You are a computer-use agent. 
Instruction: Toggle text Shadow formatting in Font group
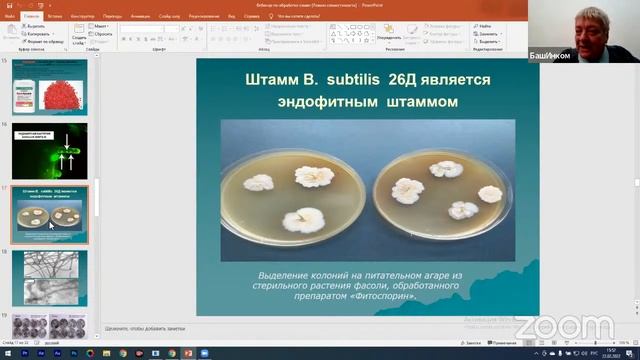click(145, 39)
